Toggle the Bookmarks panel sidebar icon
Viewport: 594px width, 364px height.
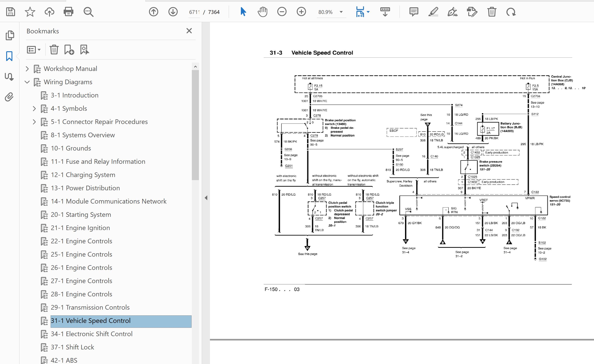10,56
